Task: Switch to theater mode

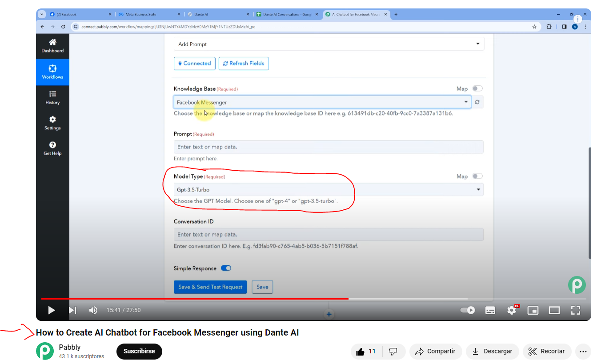Action: 554,310
